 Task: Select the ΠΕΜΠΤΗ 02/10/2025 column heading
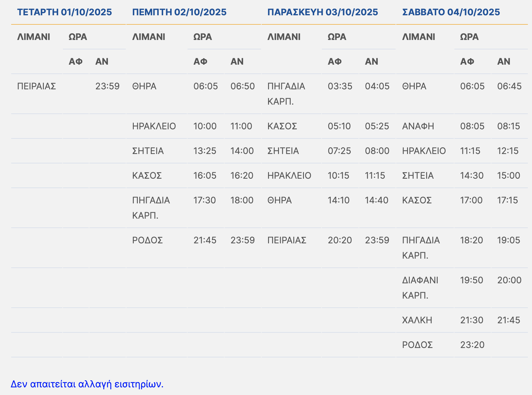pos(179,12)
